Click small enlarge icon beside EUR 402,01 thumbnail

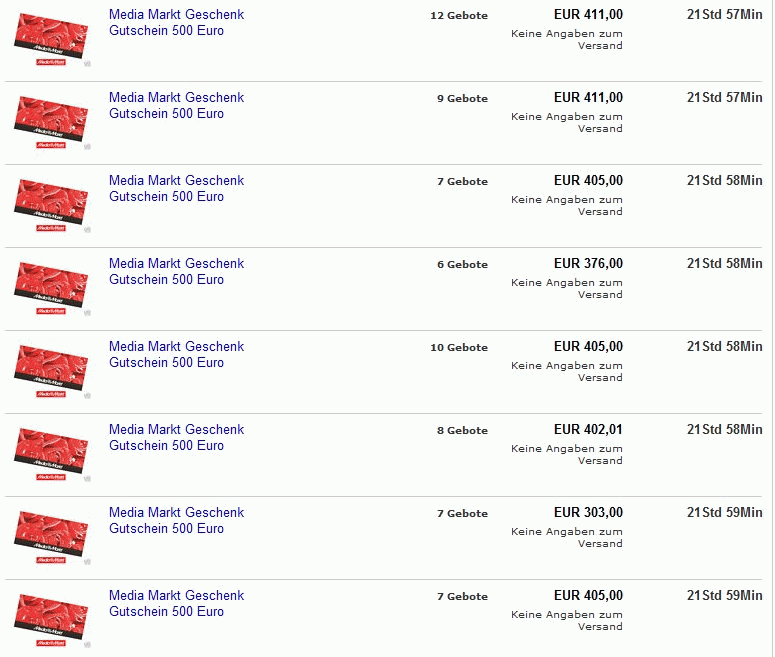click(87, 479)
